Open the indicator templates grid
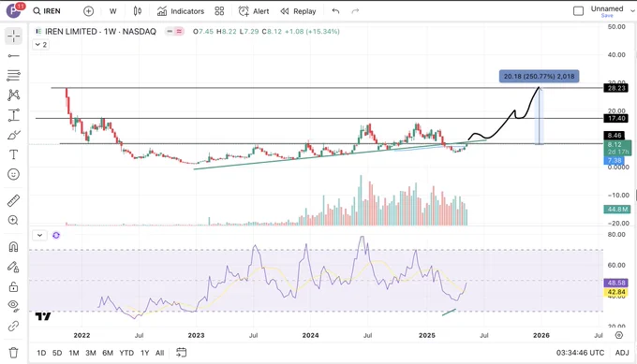This screenshot has height=364, width=637. coord(219,11)
